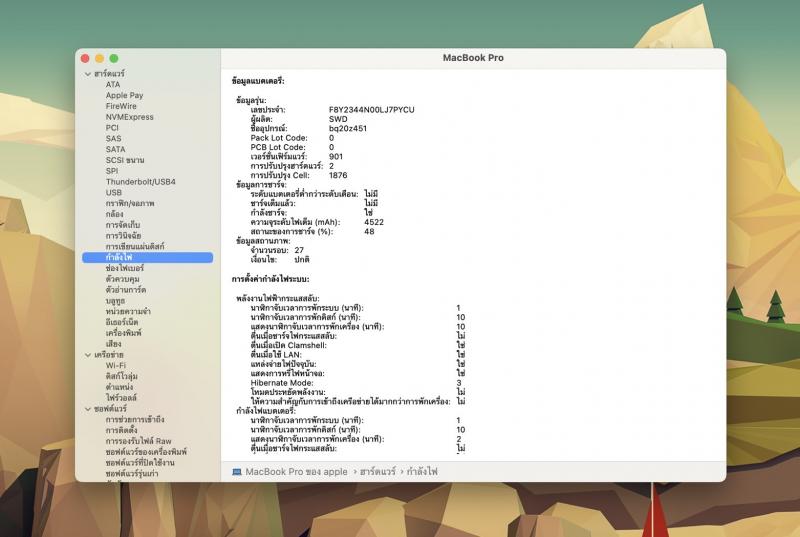Select ATA in the sidebar
800x537 pixels.
[x=113, y=85]
